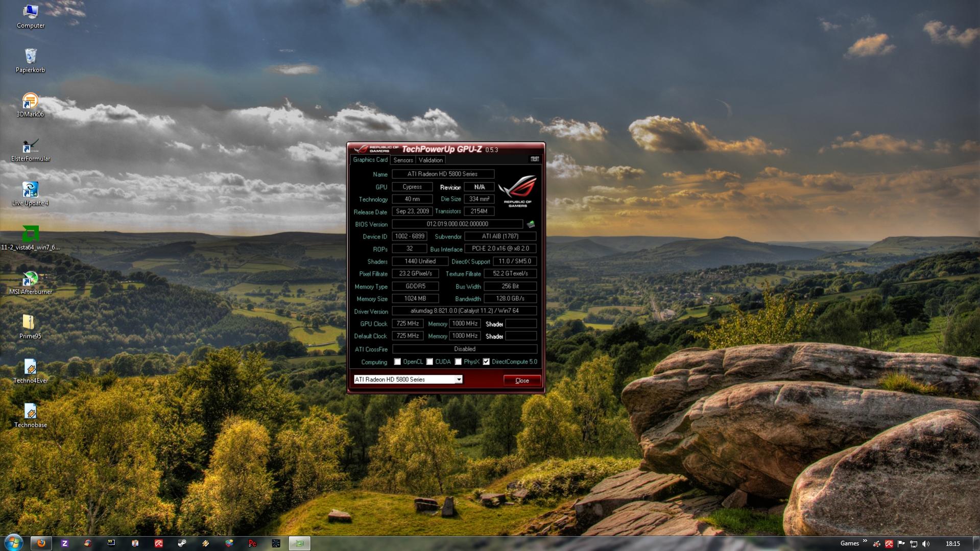The height and width of the screenshot is (551, 980).
Task: Click the BIOS Version value field
Action: [x=458, y=224]
